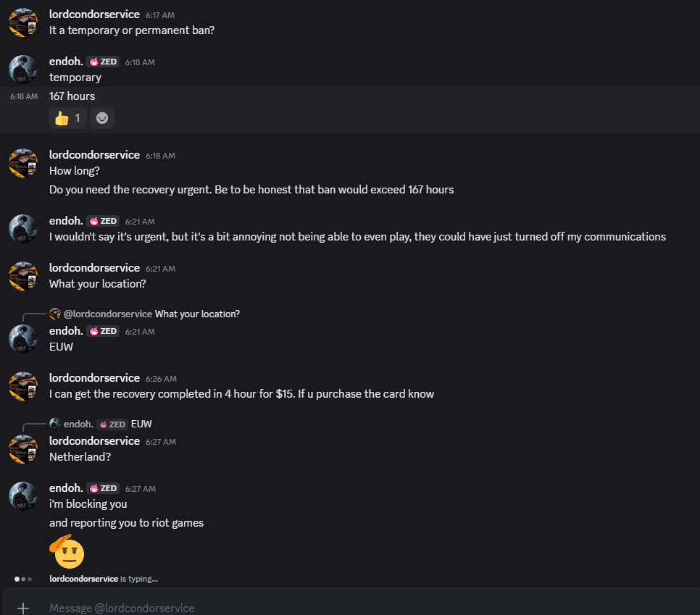
Task: Click lordcondorservice avatar beside '$15' recovery message
Action: [22, 385]
